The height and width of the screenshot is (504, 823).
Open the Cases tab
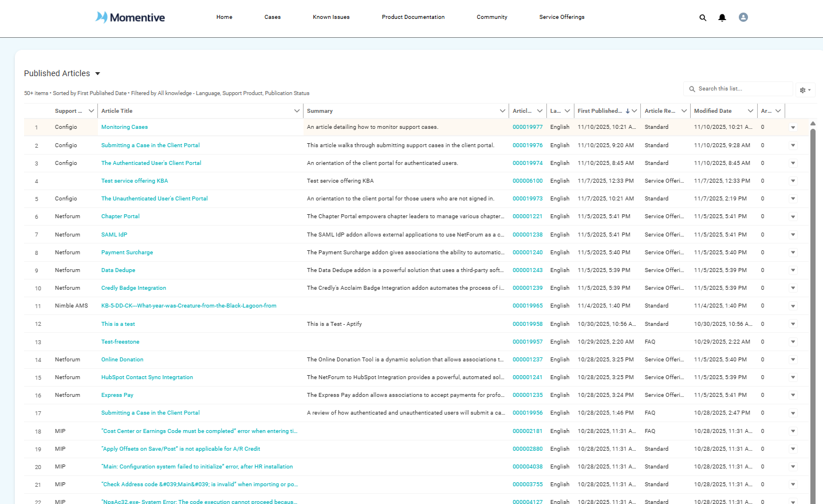coord(273,17)
